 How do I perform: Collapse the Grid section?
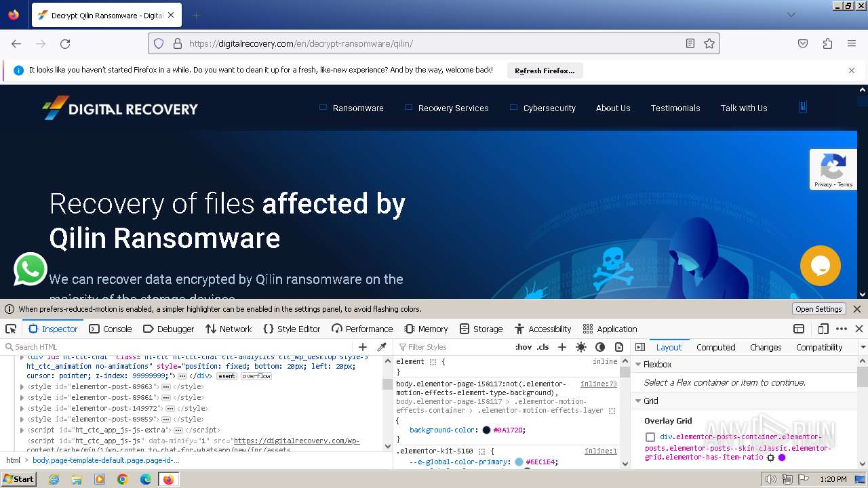638,401
